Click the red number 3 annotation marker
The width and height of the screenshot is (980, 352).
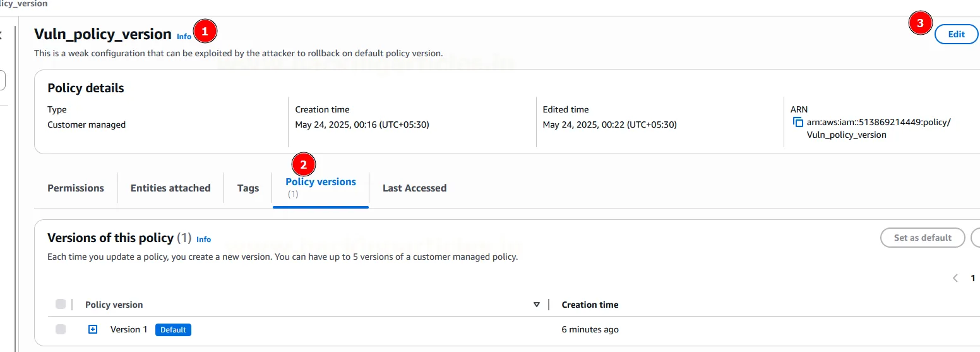pyautogui.click(x=921, y=23)
